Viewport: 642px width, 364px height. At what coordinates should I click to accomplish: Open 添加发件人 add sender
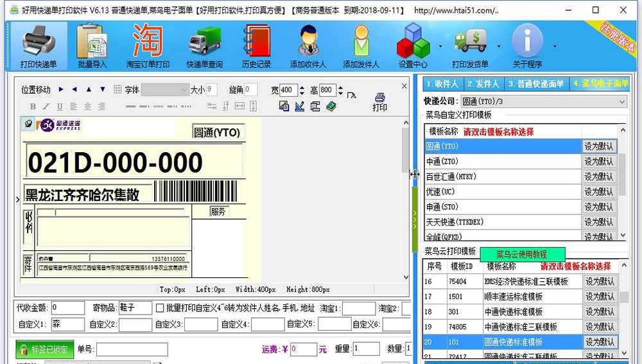tap(361, 46)
